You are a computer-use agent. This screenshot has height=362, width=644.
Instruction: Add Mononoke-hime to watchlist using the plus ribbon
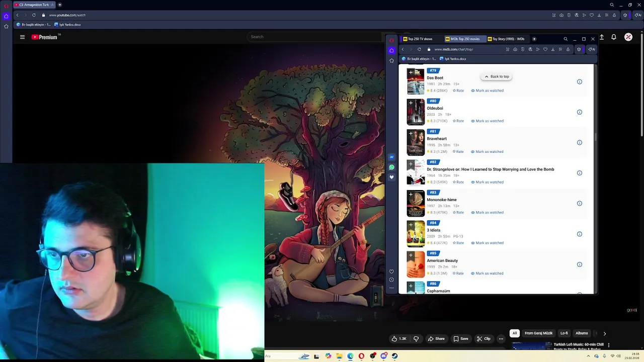click(x=411, y=195)
